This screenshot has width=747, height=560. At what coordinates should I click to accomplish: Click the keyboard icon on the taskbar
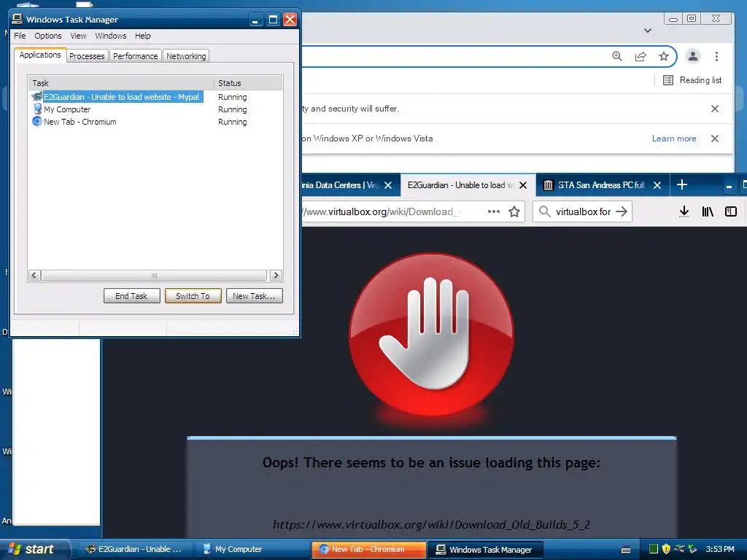626,550
